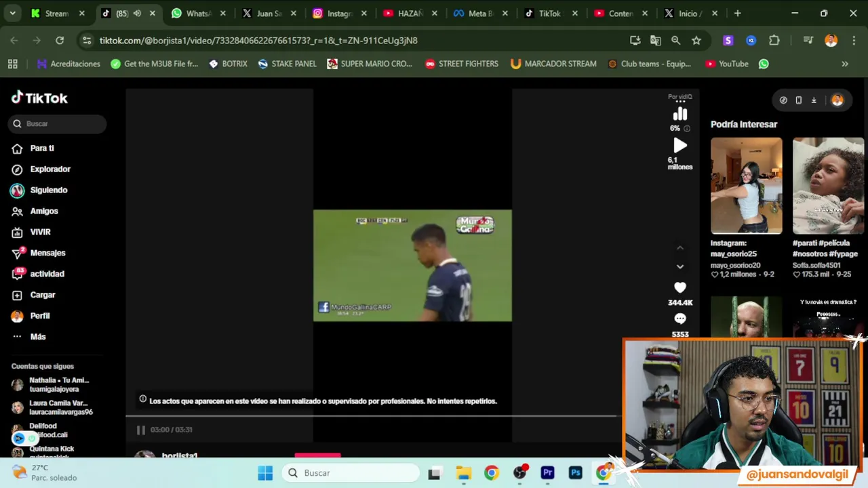Click the address bar URL

tap(258, 41)
